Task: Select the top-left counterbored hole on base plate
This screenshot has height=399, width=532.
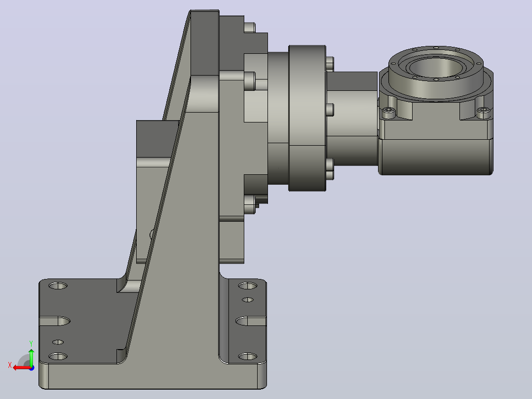Action: point(58,285)
